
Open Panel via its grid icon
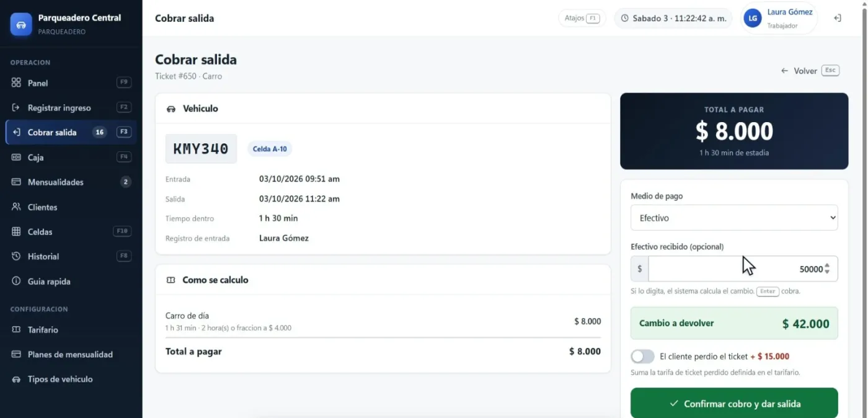click(x=16, y=82)
